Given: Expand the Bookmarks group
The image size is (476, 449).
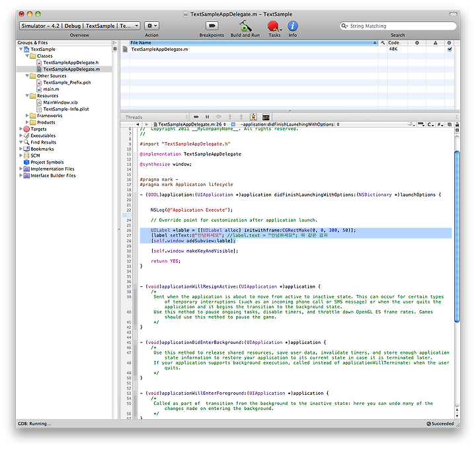Looking at the screenshot, I should tap(20, 149).
